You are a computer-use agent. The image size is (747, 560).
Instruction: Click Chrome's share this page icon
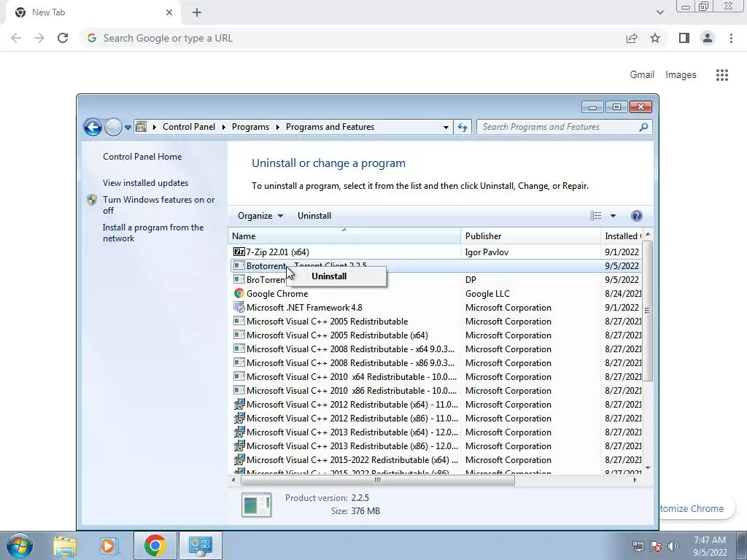pos(632,38)
